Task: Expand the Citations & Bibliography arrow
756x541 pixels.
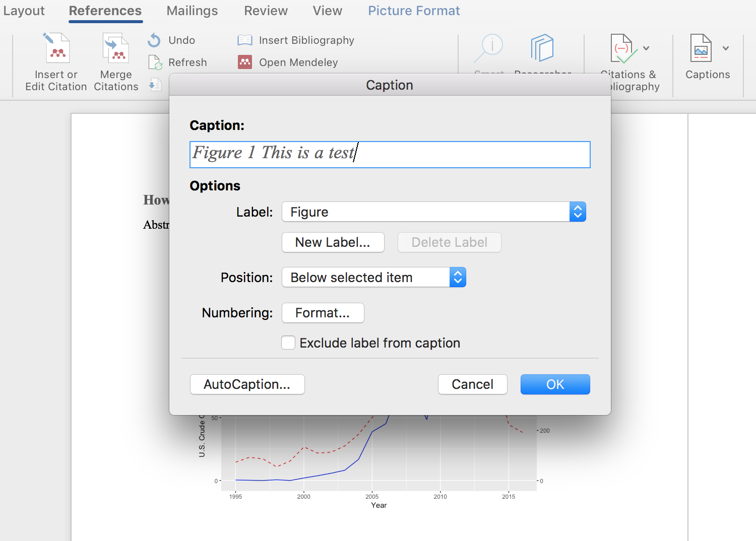Action: [x=646, y=48]
